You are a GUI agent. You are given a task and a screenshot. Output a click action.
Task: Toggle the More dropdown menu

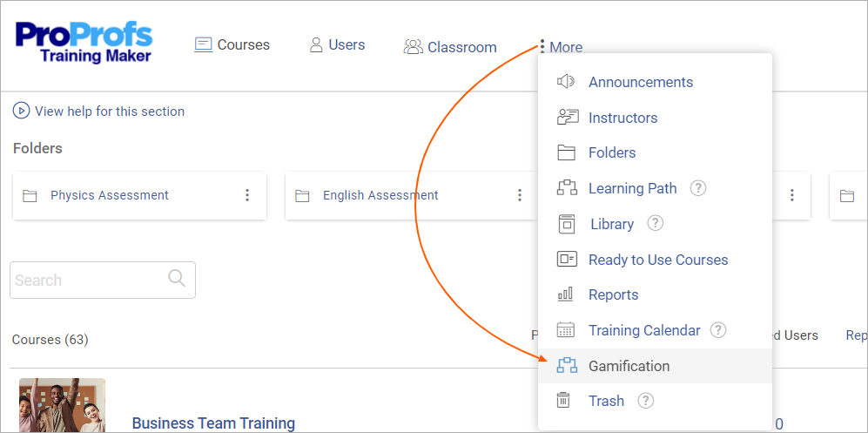[560, 47]
